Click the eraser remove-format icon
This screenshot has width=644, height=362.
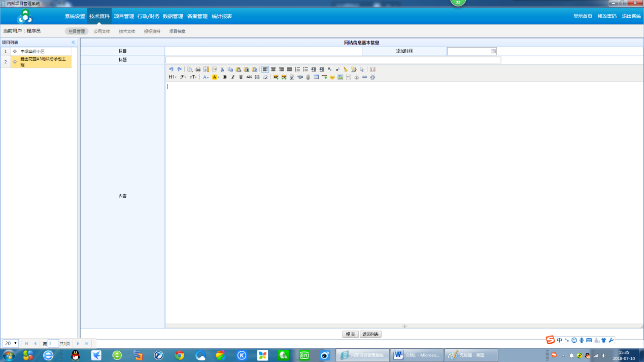coord(265,77)
